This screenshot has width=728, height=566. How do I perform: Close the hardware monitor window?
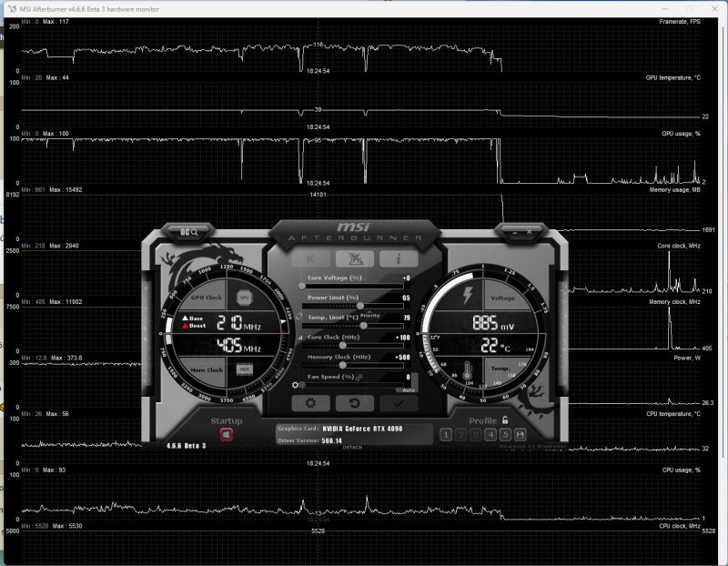click(x=714, y=9)
